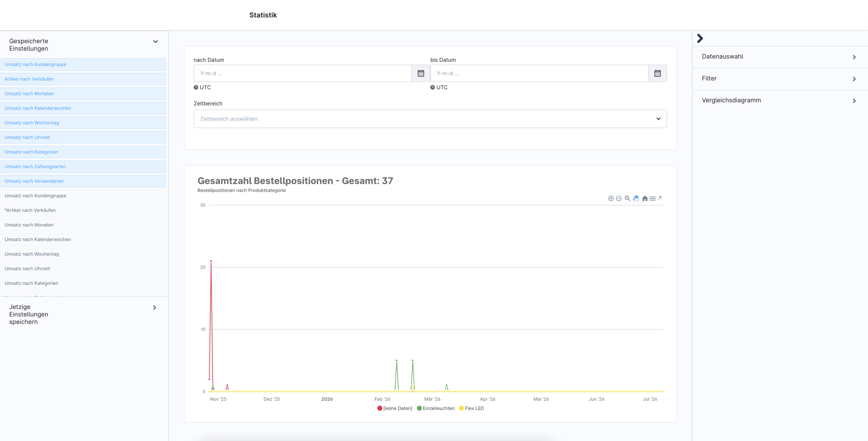Focus the bis Datum input field
The height and width of the screenshot is (441, 868).
coord(539,73)
